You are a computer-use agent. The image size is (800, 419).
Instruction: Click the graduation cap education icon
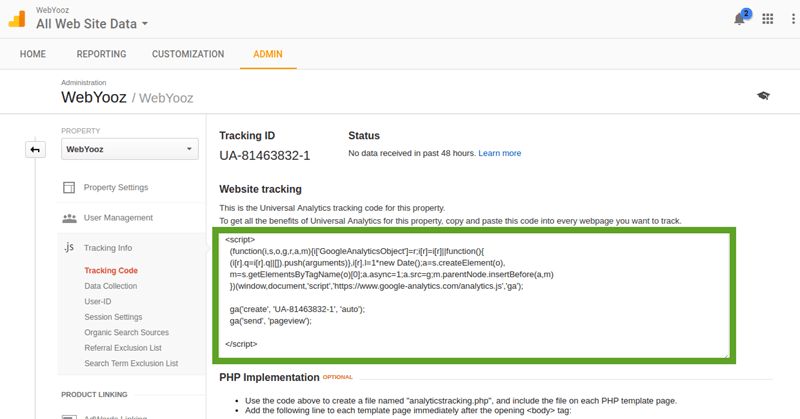click(x=763, y=95)
